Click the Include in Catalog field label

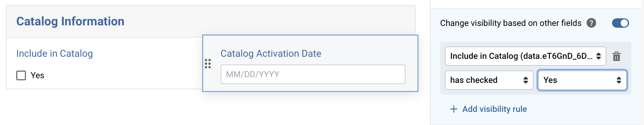[x=55, y=54]
